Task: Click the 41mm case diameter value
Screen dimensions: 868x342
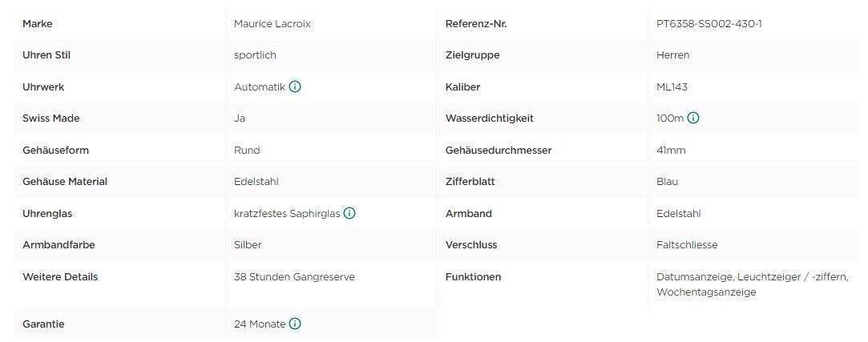Action: [671, 150]
